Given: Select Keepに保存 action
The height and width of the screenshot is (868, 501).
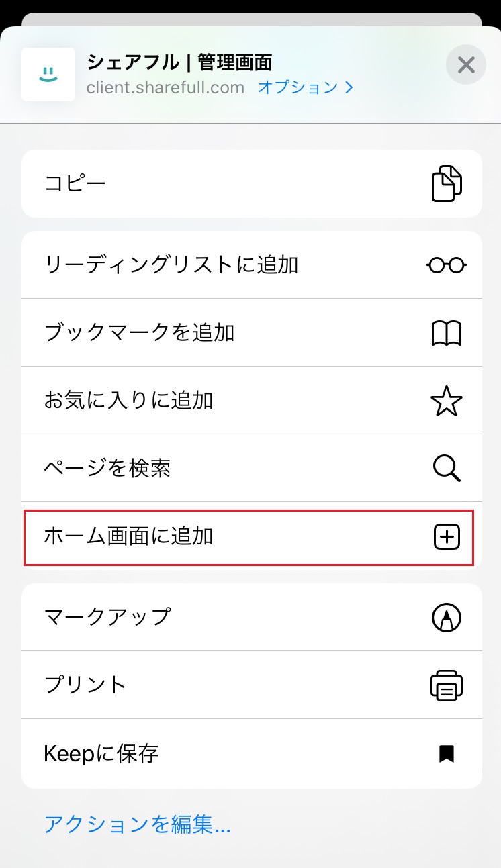Looking at the screenshot, I should coord(101,754).
